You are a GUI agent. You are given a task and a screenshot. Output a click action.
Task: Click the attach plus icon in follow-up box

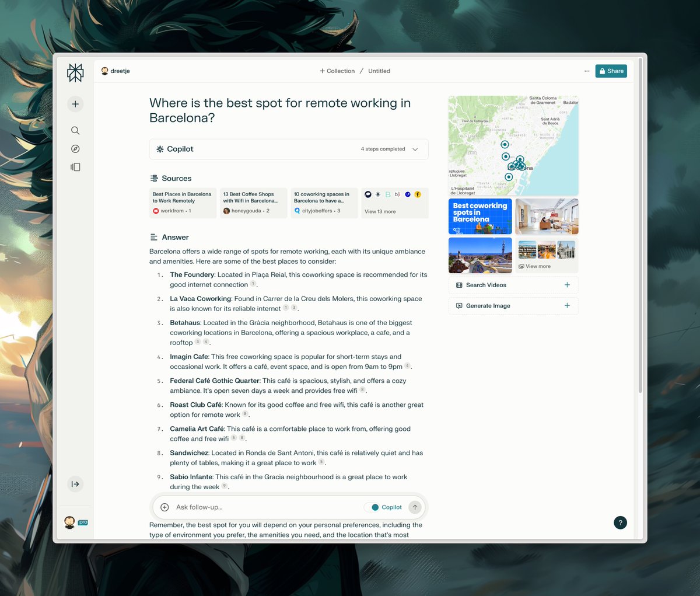(x=164, y=507)
